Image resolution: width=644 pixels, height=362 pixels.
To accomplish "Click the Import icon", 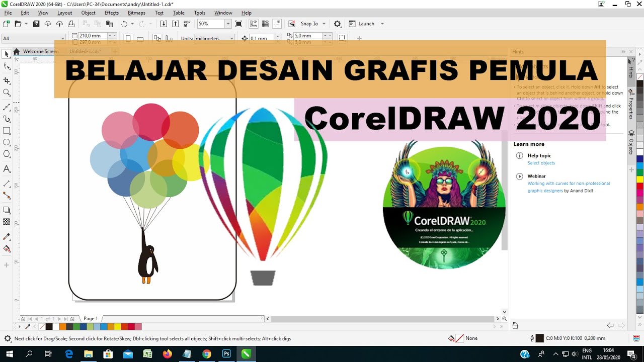I will [164, 24].
